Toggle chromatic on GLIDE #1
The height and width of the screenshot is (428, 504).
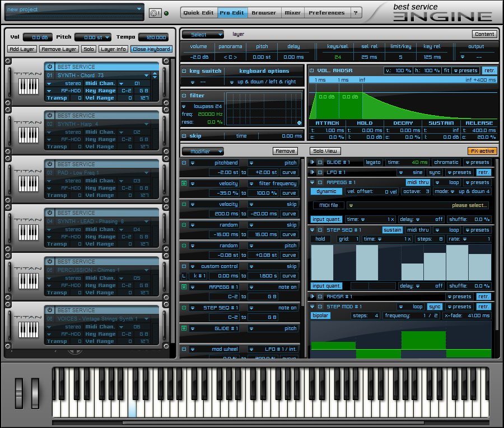pyautogui.click(x=446, y=162)
